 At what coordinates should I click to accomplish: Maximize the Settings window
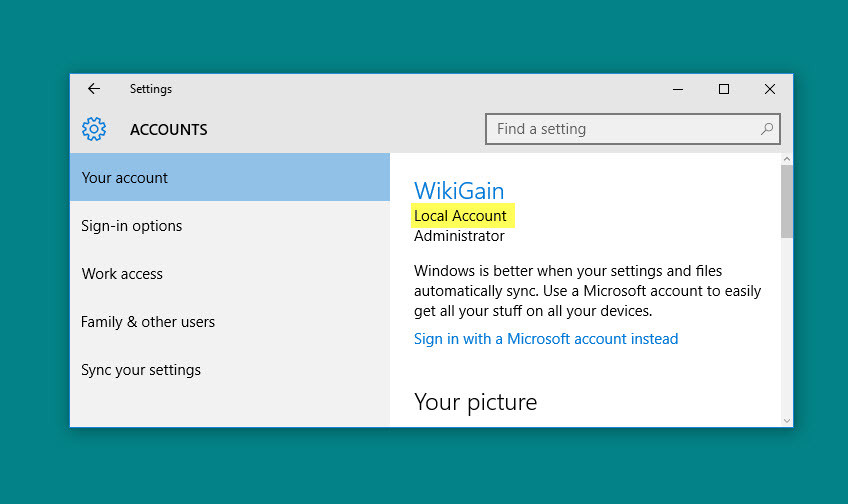click(724, 89)
